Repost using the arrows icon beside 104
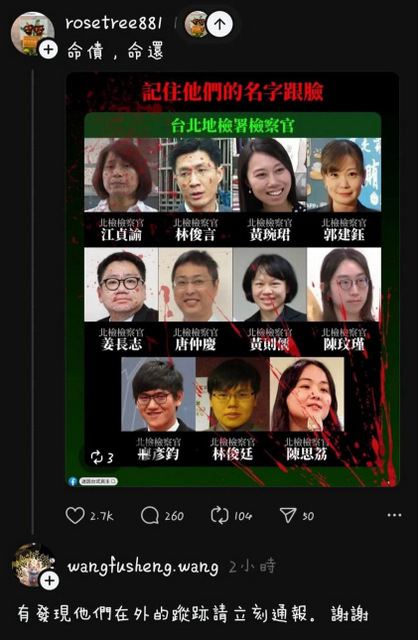 [x=220, y=516]
